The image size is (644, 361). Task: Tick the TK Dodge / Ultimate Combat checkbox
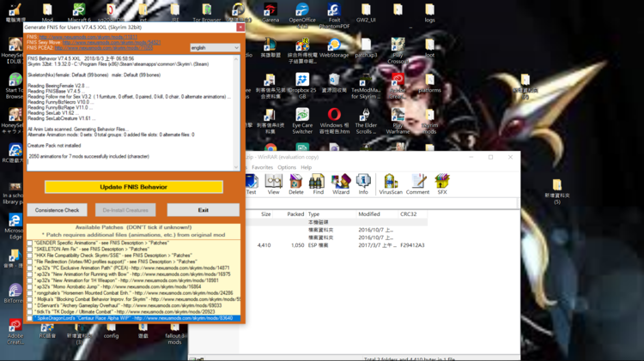[x=29, y=312]
